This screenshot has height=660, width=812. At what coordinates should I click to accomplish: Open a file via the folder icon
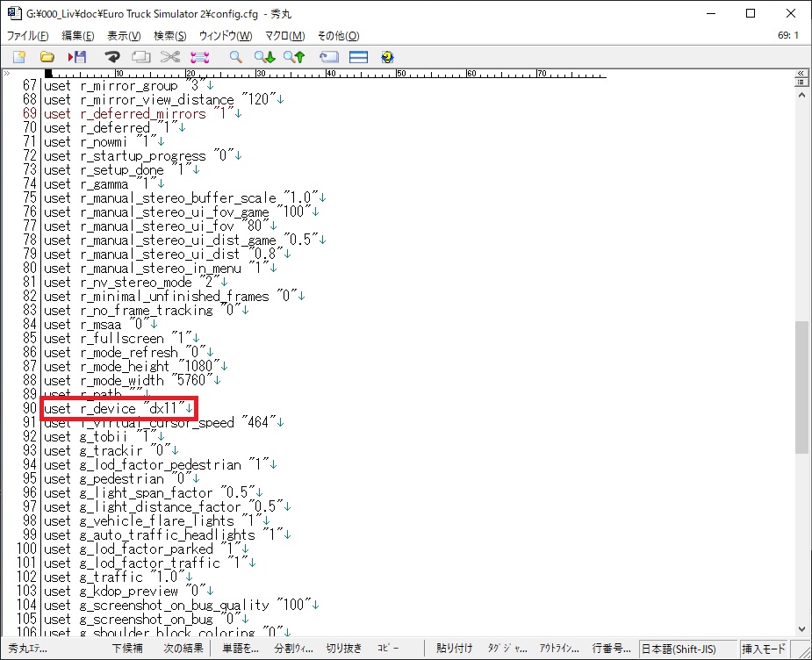[47, 57]
